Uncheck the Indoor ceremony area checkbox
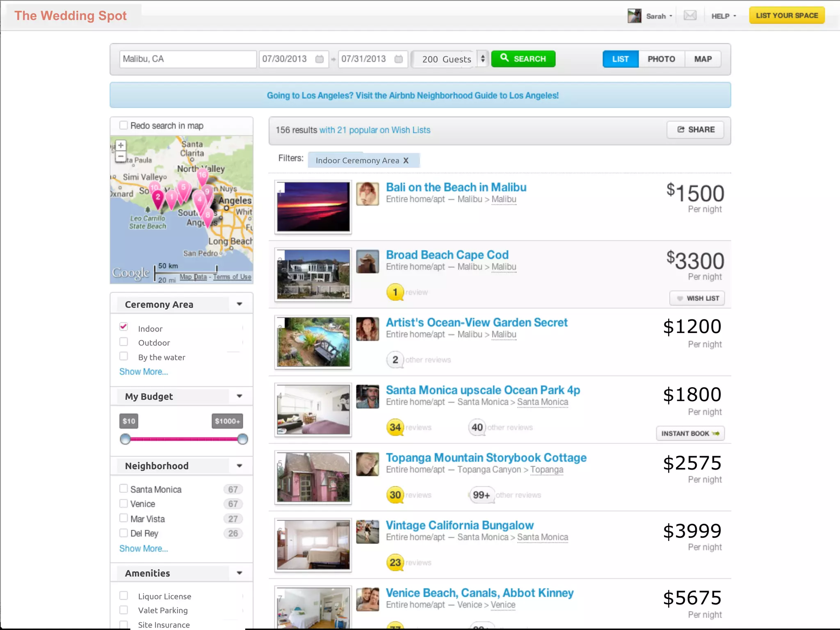This screenshot has width=840, height=630. click(123, 327)
